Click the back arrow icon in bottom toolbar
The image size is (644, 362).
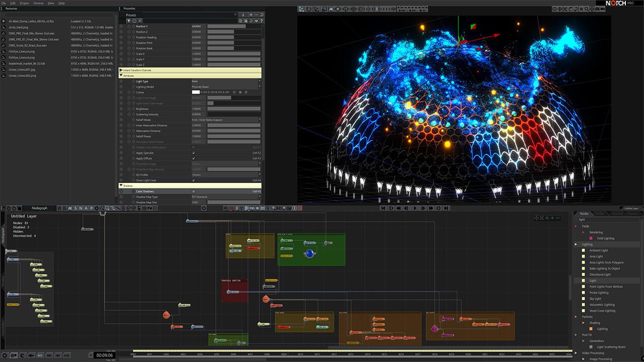[x=31, y=355]
